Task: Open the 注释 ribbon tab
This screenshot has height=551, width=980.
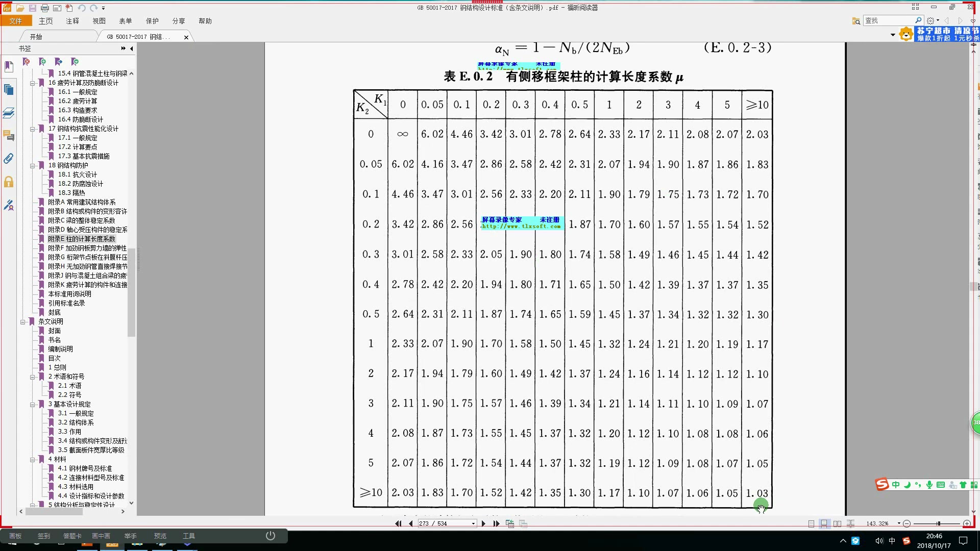Action: [x=72, y=21]
